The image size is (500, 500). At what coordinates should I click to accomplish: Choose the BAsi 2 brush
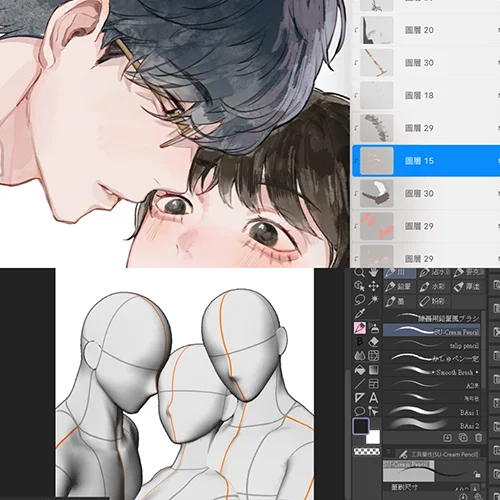pyautogui.click(x=432, y=425)
